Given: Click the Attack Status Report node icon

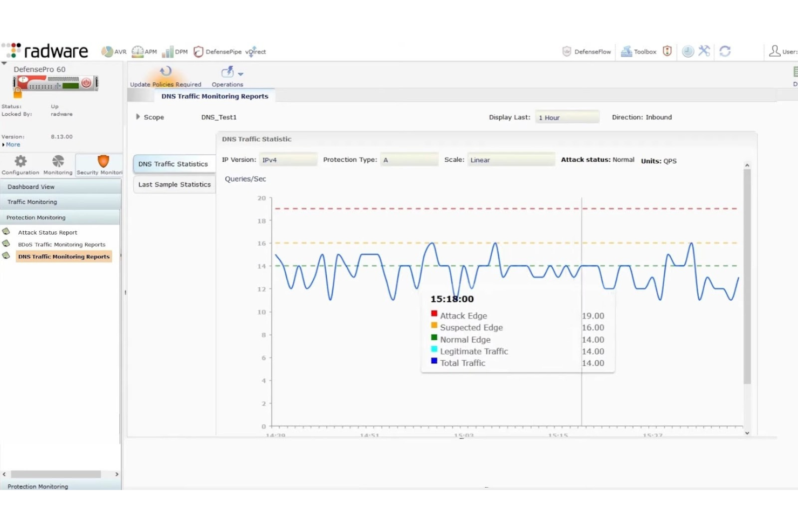Looking at the screenshot, I should tap(6, 232).
